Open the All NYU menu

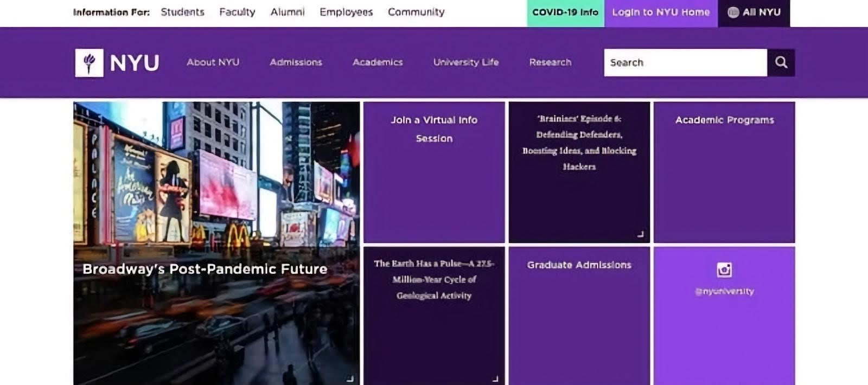754,12
